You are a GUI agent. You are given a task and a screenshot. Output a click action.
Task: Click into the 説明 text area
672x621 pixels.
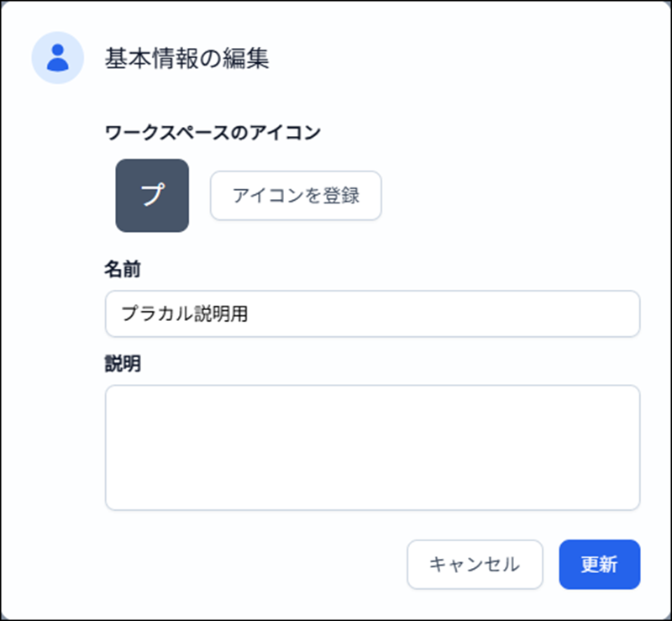point(372,447)
